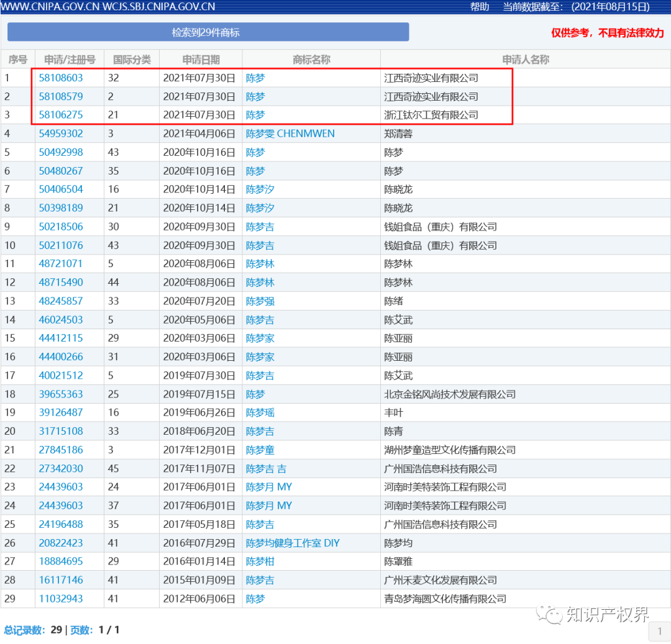Select applicant 湖州梦童造型文化传播有限公司
The height and width of the screenshot is (644, 671).
pyautogui.click(x=450, y=450)
